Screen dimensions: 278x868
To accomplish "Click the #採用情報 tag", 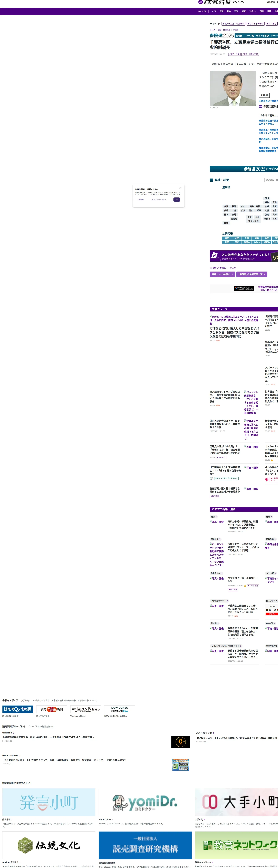I will pos(215,496).
